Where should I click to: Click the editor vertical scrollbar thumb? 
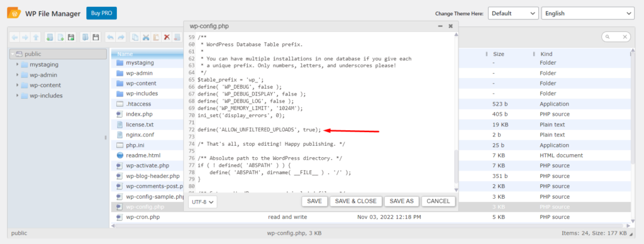456,167
